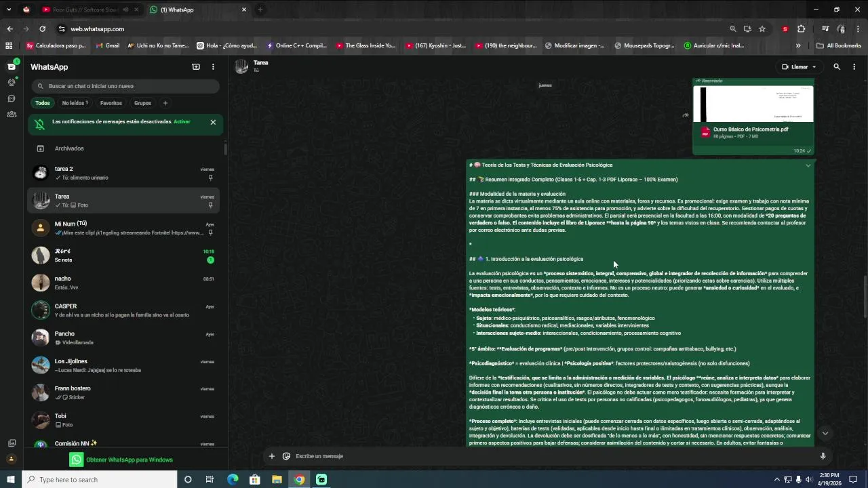Open All Bookmarks folder
Image resolution: width=868 pixels, height=488 pixels.
[x=839, y=46]
